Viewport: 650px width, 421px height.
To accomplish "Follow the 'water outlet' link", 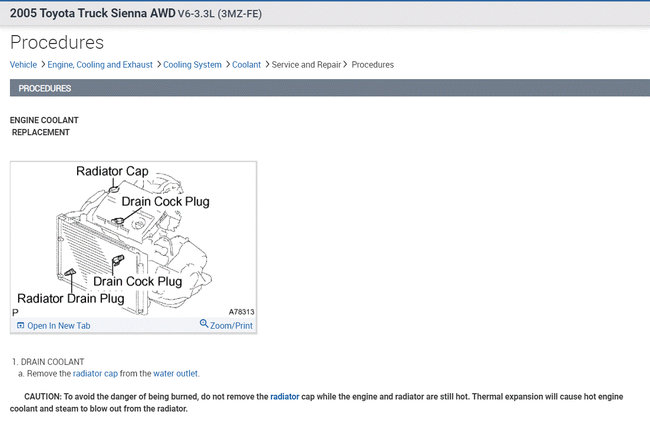I will pos(175,373).
